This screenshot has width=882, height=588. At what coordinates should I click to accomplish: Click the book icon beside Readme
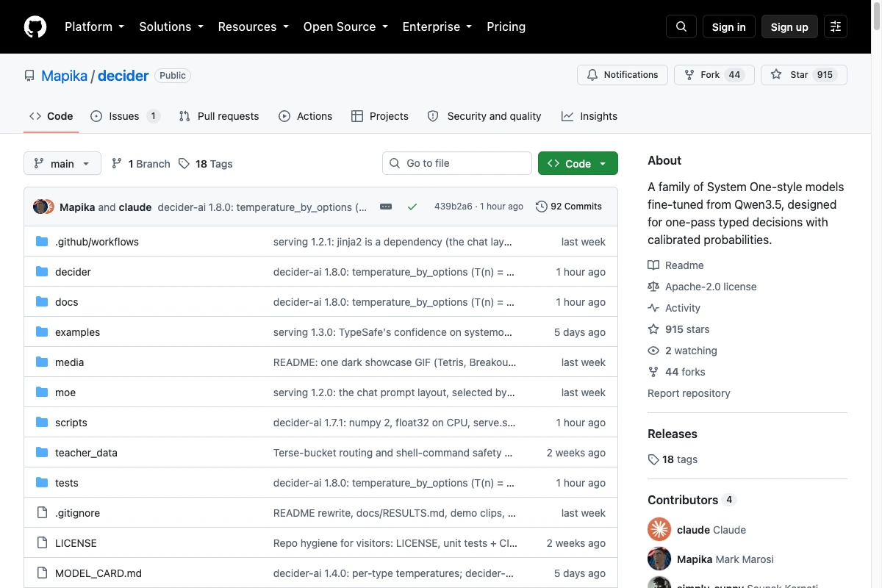[653, 265]
